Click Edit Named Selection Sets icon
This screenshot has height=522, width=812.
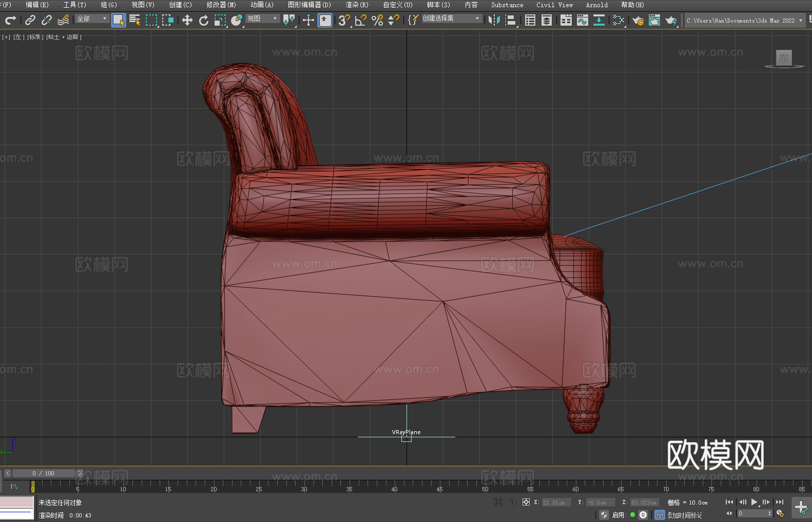tap(413, 20)
